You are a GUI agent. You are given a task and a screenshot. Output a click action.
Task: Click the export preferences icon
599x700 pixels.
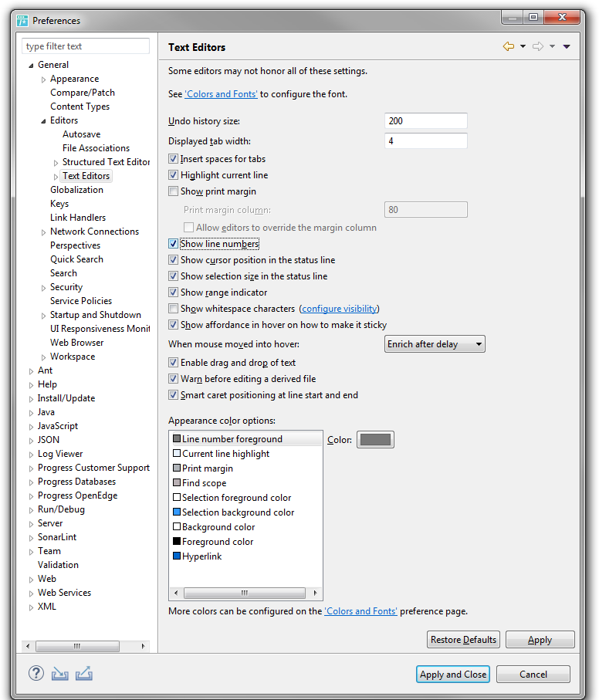[84, 674]
